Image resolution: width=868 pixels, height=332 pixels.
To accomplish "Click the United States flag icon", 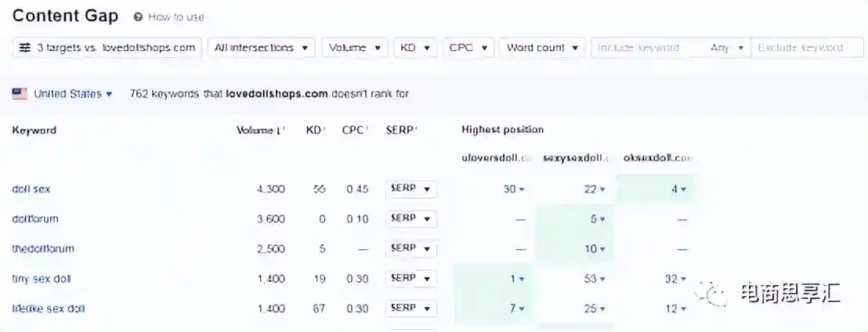I will tap(20, 94).
